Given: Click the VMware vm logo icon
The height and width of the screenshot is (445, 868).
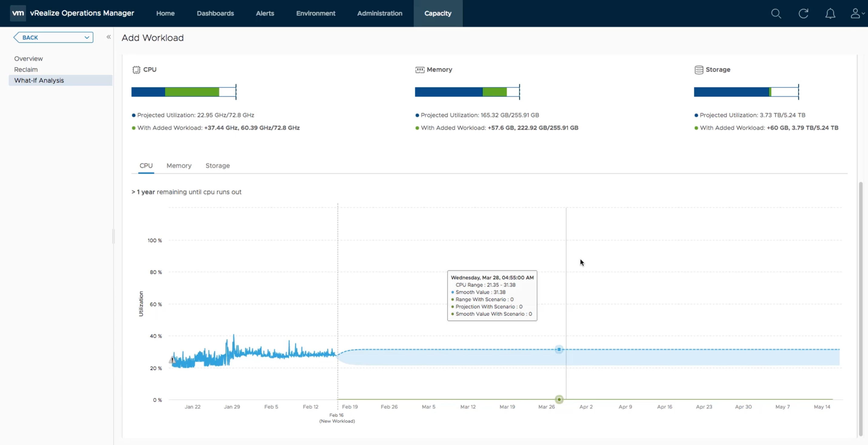Looking at the screenshot, I should [x=18, y=13].
